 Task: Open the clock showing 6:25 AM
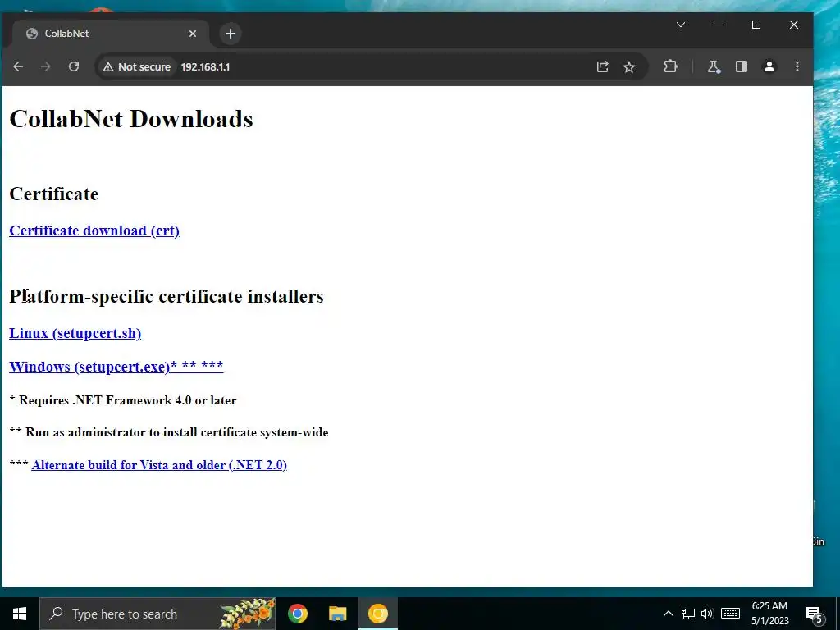click(769, 614)
